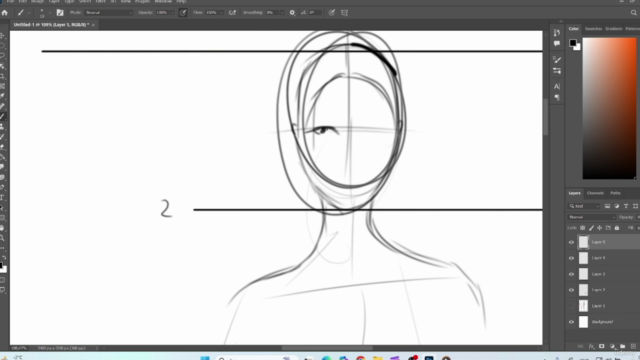Open the layer blend mode Normal dropdown
Image resolution: width=640 pixels, height=360 pixels.
[x=591, y=217]
